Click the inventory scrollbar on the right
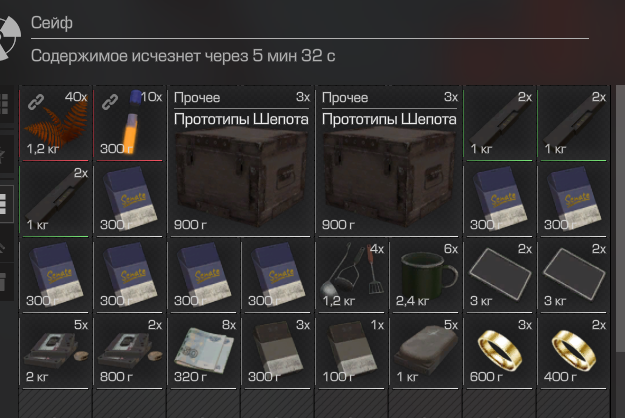Image resolution: width=625 pixels, height=418 pixels. pos(620,218)
